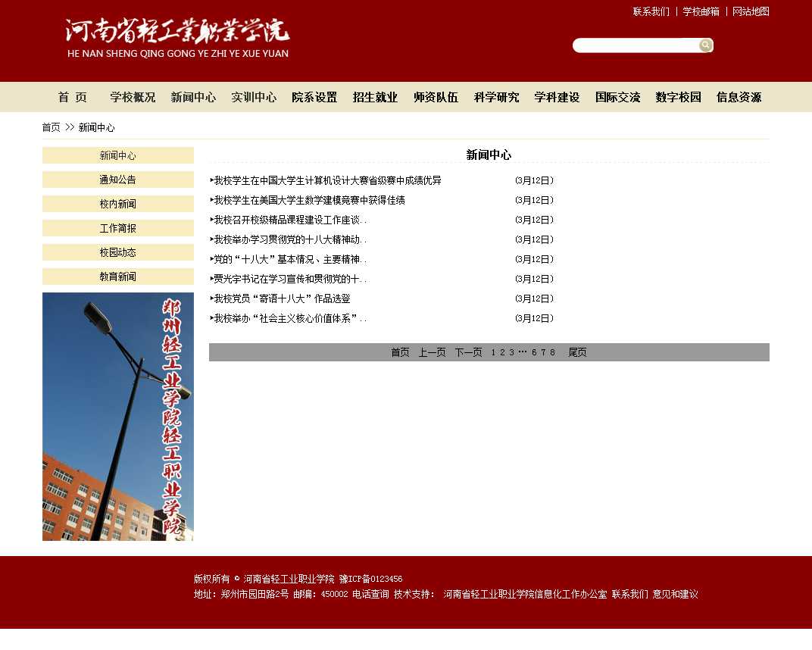Open article 我校党员“寄语十八大”作品选登
This screenshot has height=650, width=812.
click(282, 298)
